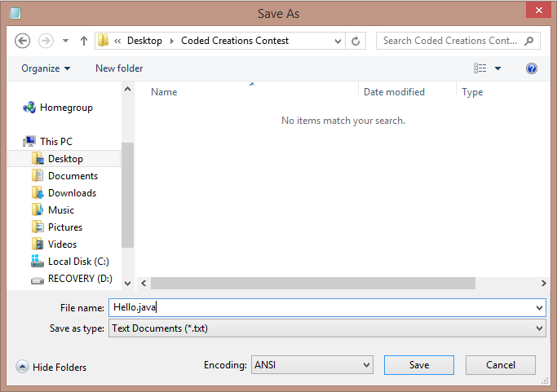
Task: Click the search magnifier icon
Action: [x=529, y=41]
